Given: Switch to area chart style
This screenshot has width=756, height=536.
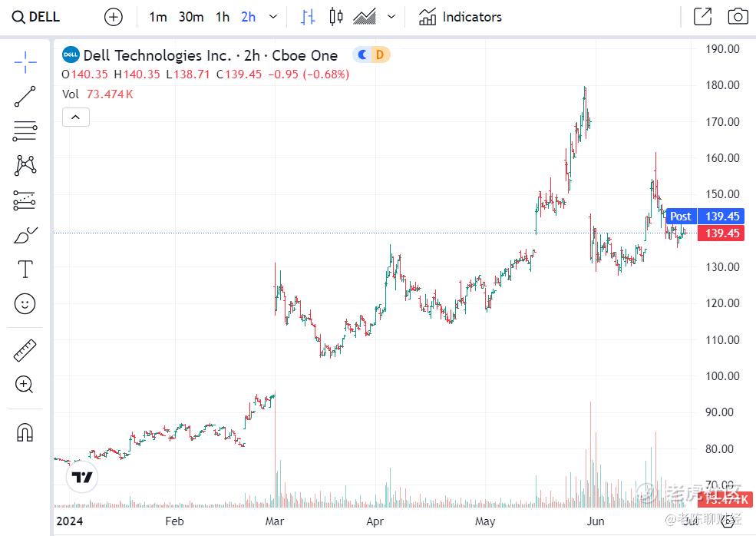Looking at the screenshot, I should (365, 18).
